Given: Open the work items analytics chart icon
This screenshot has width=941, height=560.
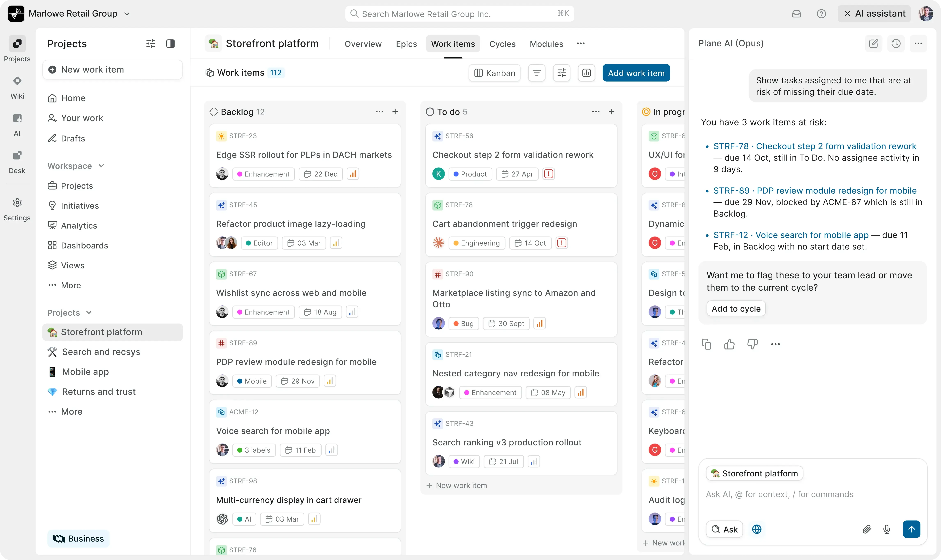Looking at the screenshot, I should pyautogui.click(x=586, y=73).
